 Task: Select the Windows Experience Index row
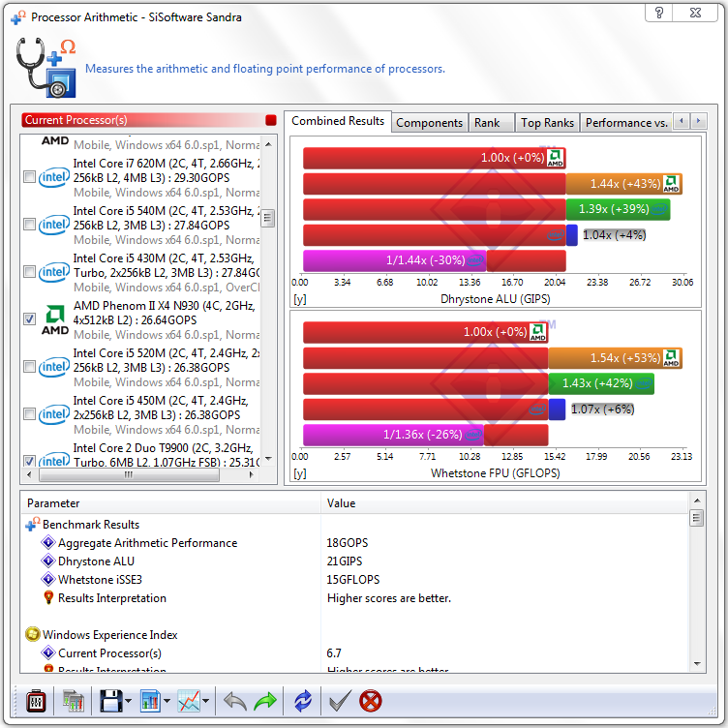[x=353, y=635]
